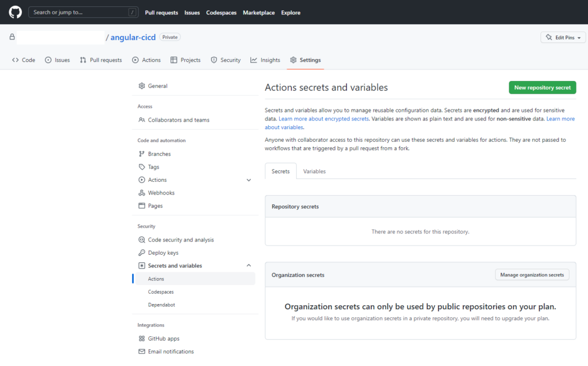588x366 pixels.
Task: Click the Security shield icon
Action: 214,60
